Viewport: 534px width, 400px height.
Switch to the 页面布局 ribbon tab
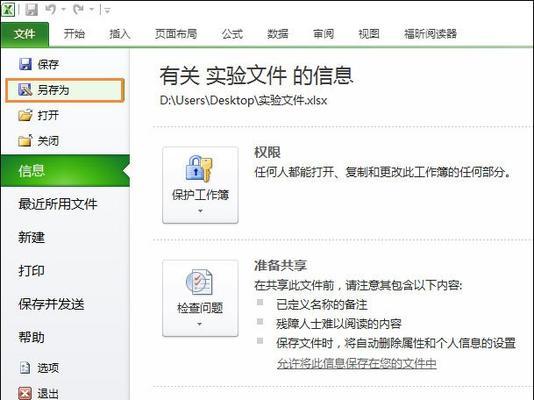pyautogui.click(x=176, y=34)
